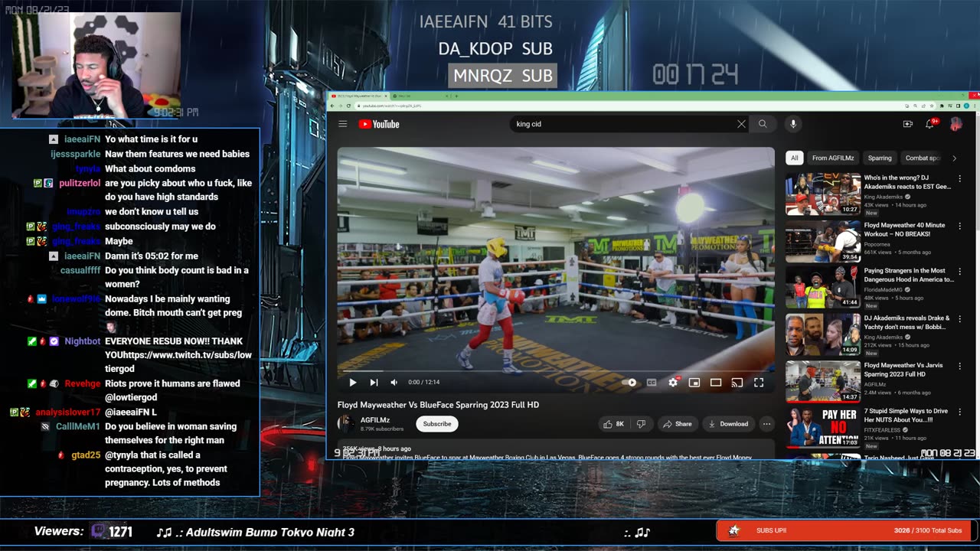Show more filter chips with arrow
Image resolution: width=980 pixels, height=551 pixels.
coord(954,158)
